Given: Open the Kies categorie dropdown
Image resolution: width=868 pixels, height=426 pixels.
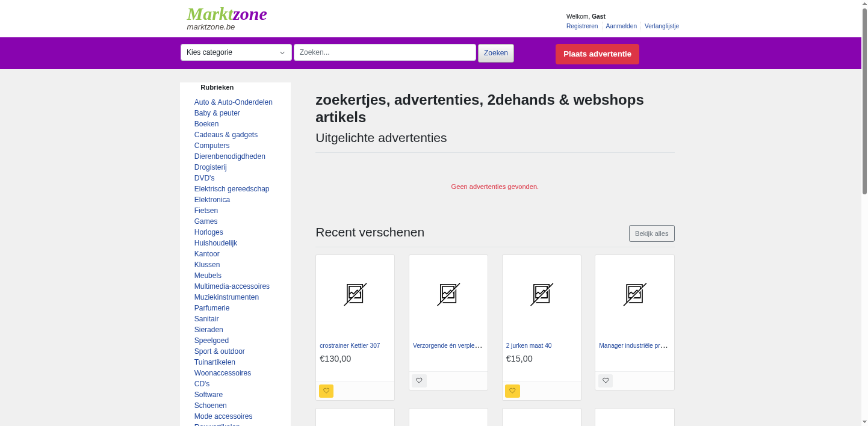Looking at the screenshot, I should (235, 52).
